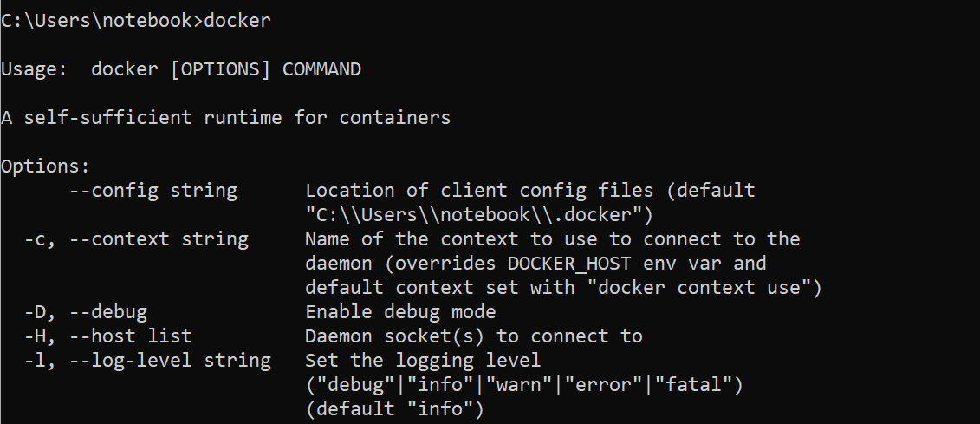The height and width of the screenshot is (424, 980).
Task: Click the '(default "info")' text
Action: 395,408
